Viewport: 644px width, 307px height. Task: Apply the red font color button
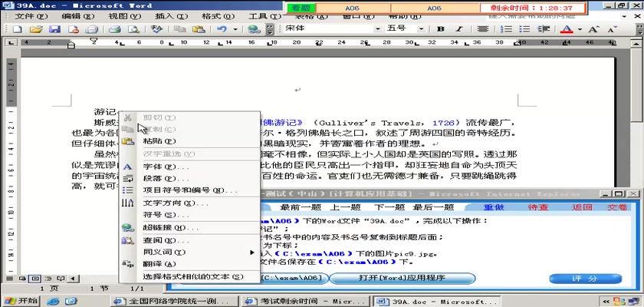[567, 29]
